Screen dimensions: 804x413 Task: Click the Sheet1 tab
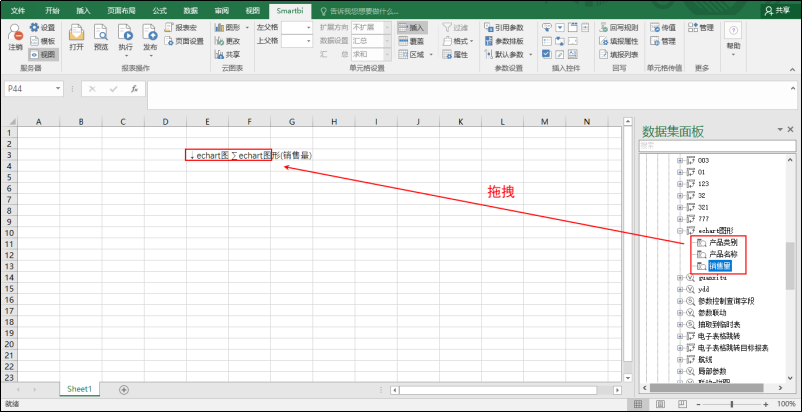coord(79,389)
